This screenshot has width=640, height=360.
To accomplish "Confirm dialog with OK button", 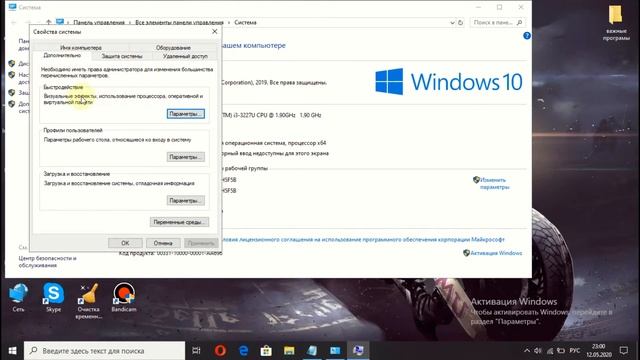I will point(125,243).
